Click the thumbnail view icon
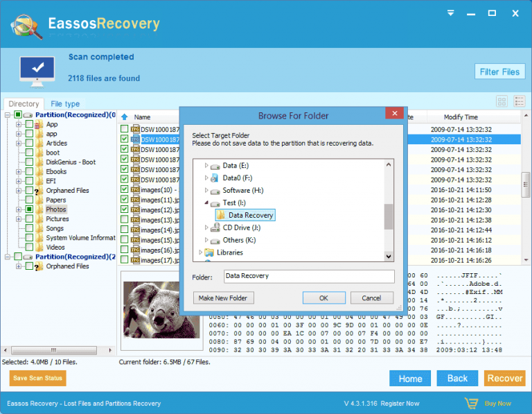The height and width of the screenshot is (414, 532). pos(502,101)
